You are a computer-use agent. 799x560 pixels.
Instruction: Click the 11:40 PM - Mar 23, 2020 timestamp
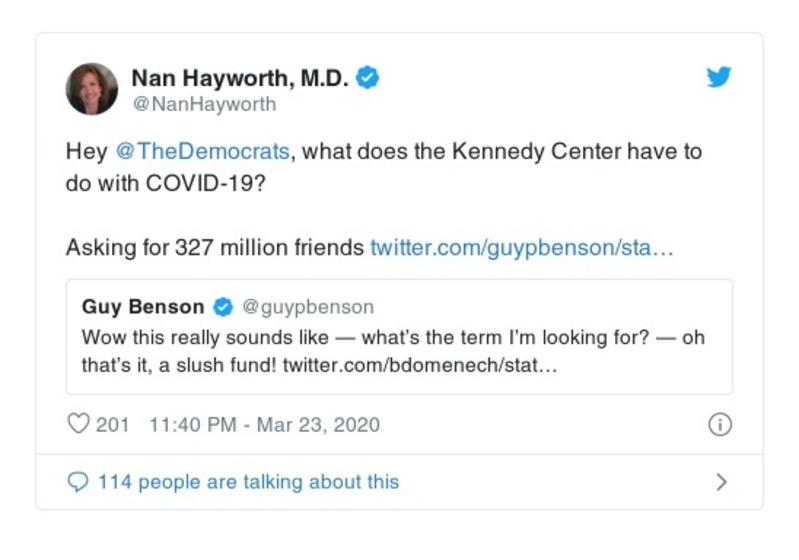tap(264, 424)
